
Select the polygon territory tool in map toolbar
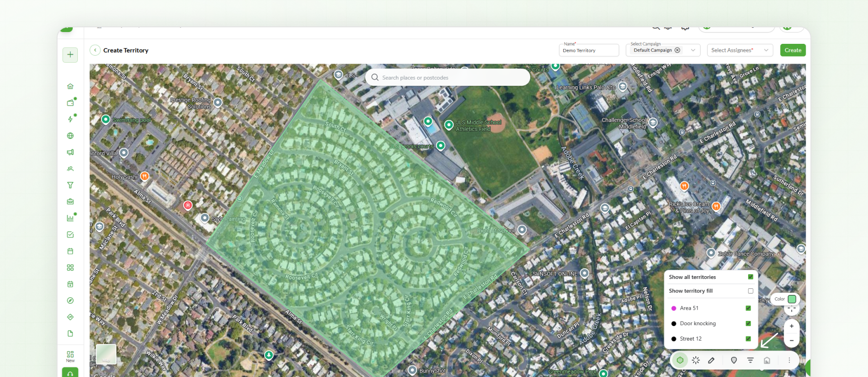coord(680,360)
